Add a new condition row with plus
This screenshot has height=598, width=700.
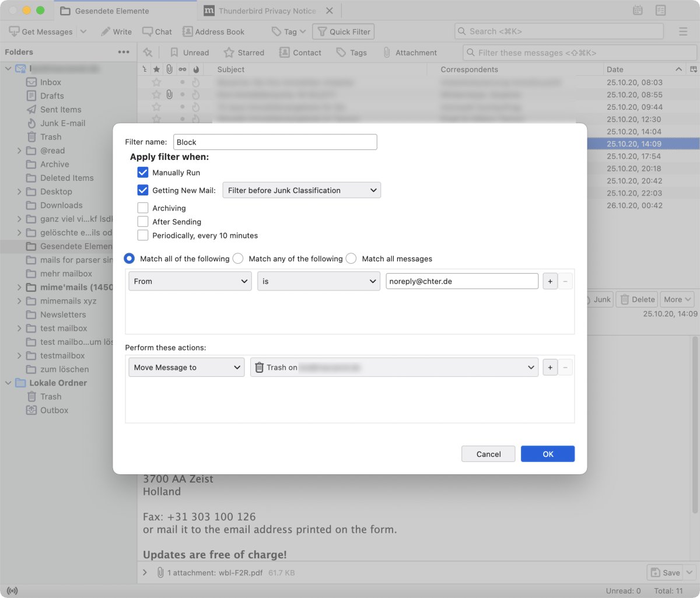click(x=550, y=281)
